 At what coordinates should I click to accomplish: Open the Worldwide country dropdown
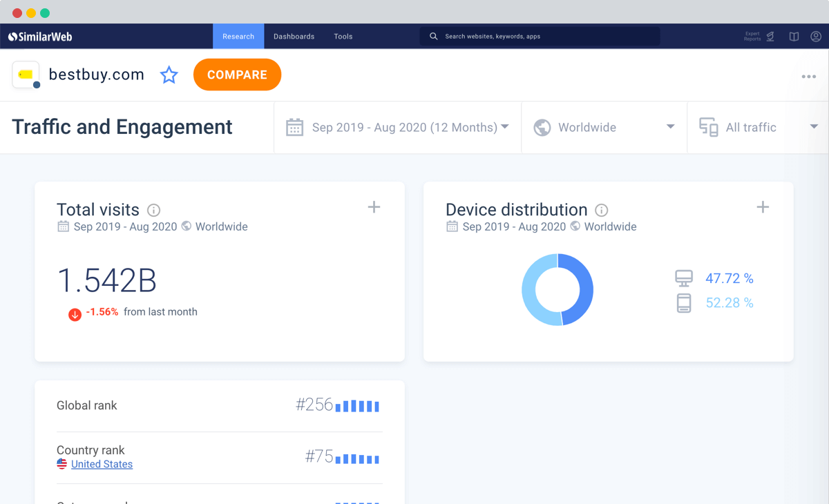[x=604, y=127]
